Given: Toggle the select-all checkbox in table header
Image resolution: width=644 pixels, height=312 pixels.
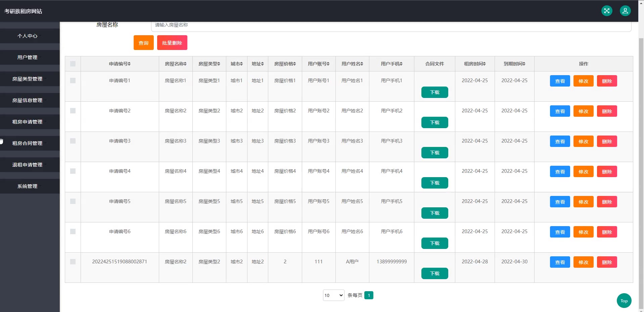Looking at the screenshot, I should click(x=73, y=64).
